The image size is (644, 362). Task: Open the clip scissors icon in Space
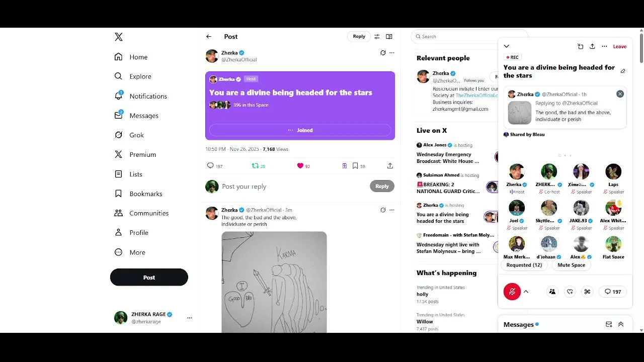pyautogui.click(x=587, y=292)
